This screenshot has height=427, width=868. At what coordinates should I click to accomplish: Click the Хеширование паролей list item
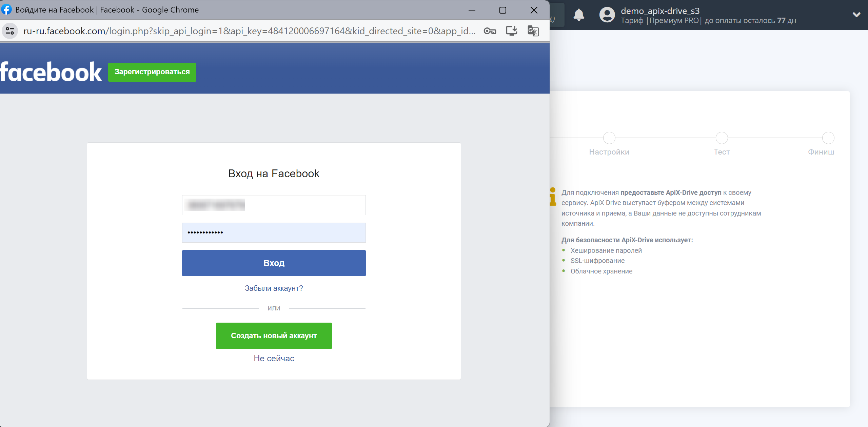[x=606, y=250]
